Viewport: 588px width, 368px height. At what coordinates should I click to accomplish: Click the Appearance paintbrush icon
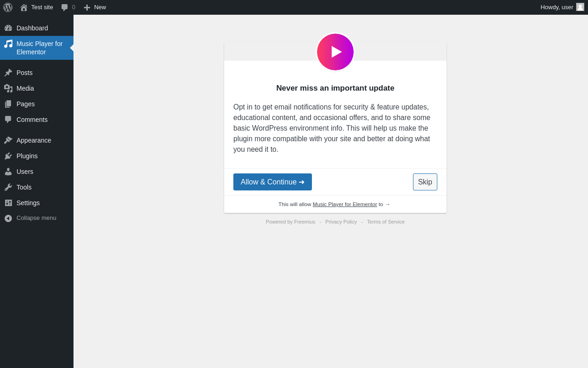(x=8, y=140)
